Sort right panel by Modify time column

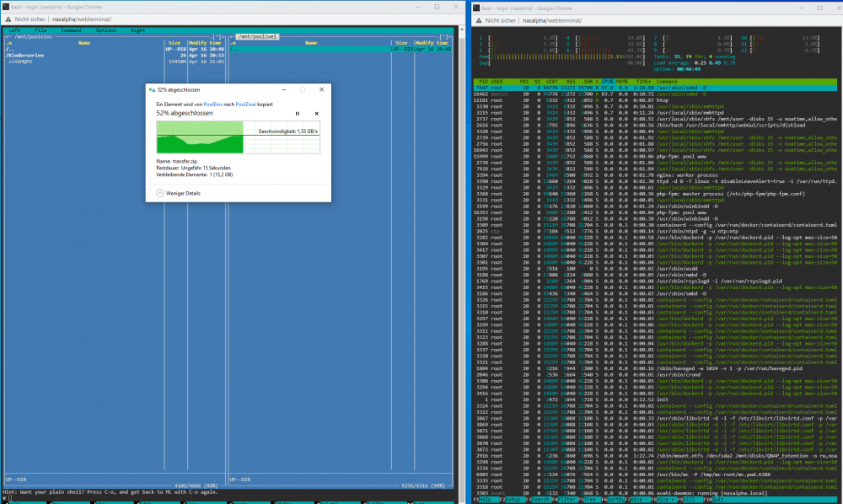432,43
